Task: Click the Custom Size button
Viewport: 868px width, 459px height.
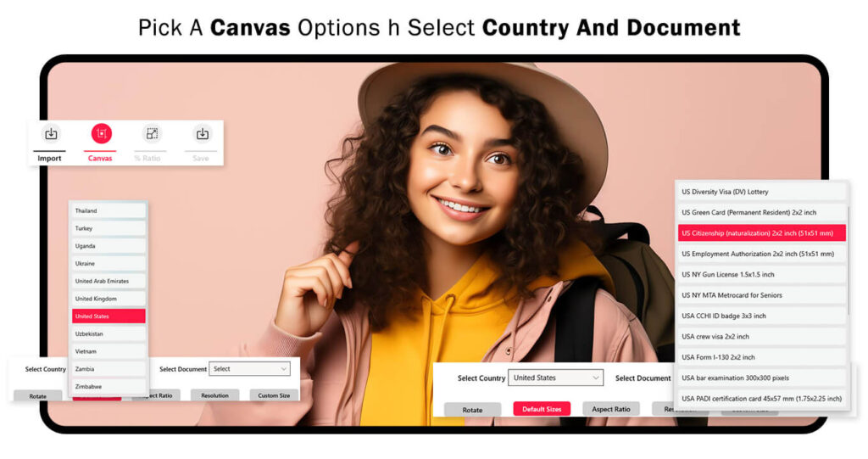Action: [x=274, y=395]
